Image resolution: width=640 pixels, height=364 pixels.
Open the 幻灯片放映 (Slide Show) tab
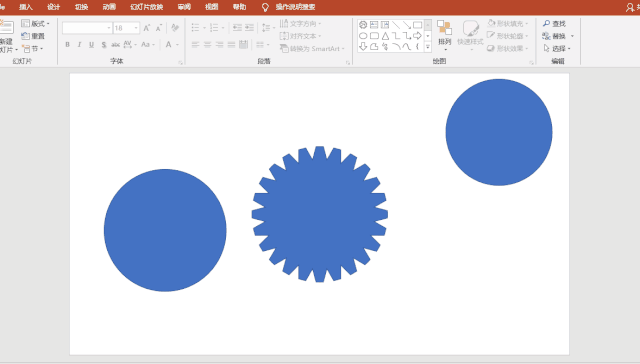coord(147,7)
